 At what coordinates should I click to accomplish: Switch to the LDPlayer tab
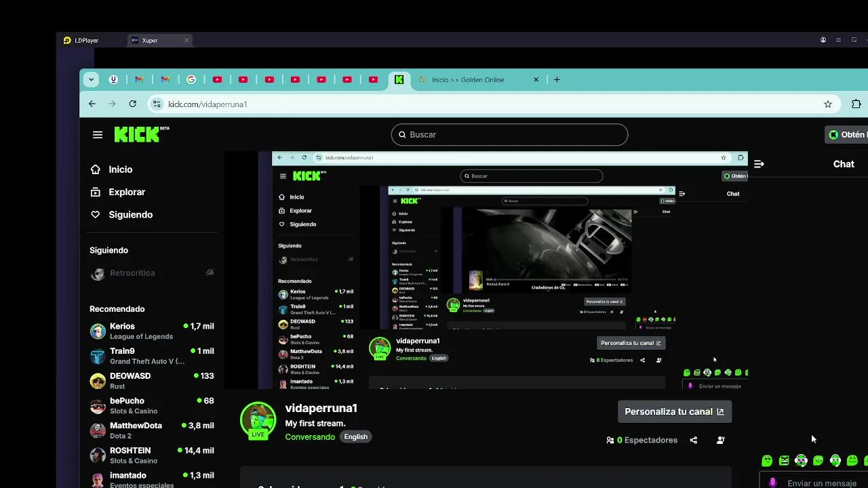[81, 41]
